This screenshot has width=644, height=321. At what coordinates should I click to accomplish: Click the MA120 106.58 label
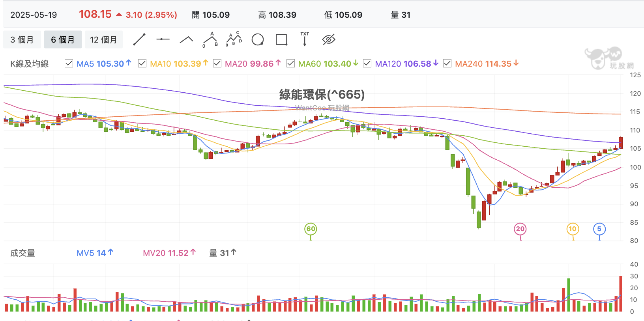407,63
